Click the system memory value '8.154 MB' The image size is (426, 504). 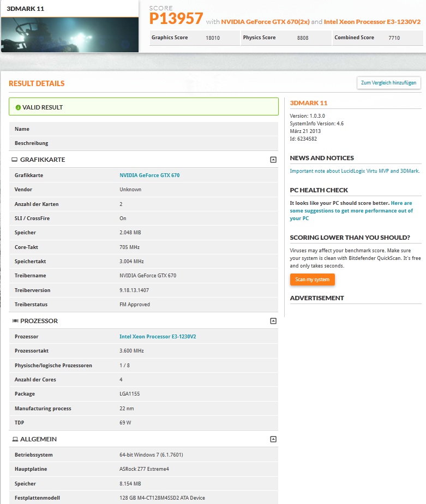click(x=130, y=484)
